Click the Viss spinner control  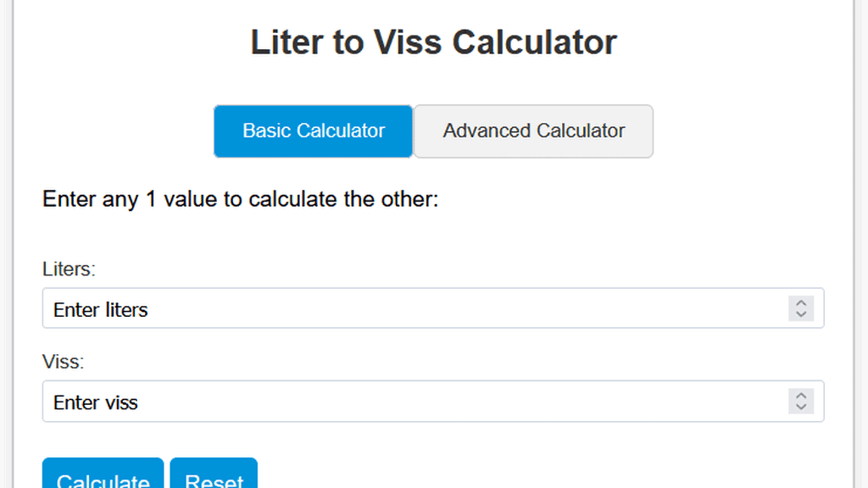[800, 402]
